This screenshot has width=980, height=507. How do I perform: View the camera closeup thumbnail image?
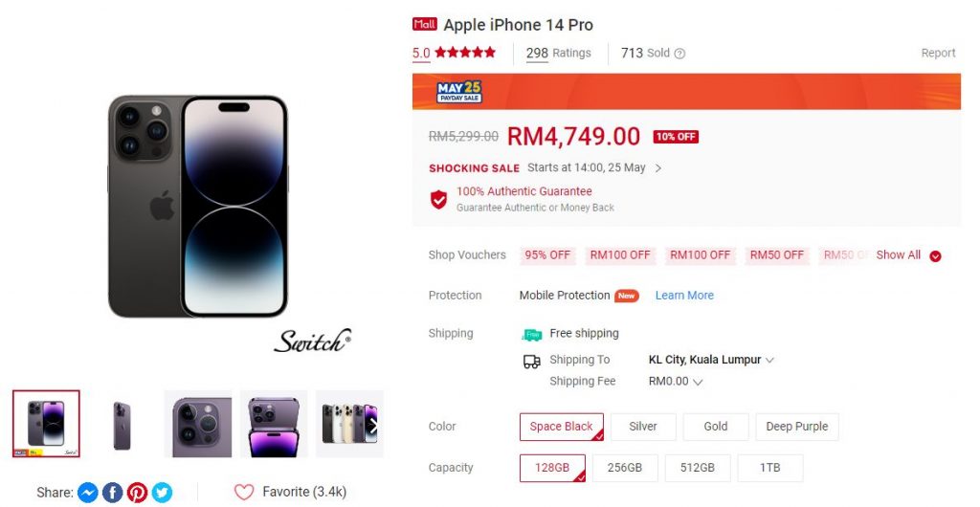pyautogui.click(x=197, y=424)
